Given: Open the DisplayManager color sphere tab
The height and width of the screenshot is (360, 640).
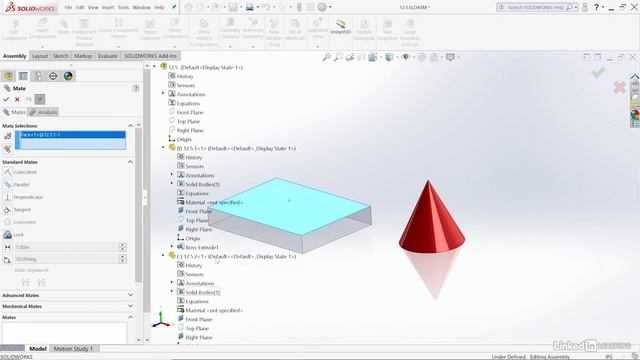Looking at the screenshot, I should (68, 76).
